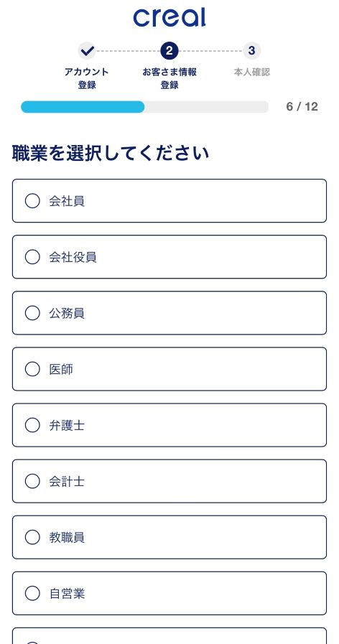Click the step 1 checkmark icon
This screenshot has height=644, width=339.
click(87, 51)
